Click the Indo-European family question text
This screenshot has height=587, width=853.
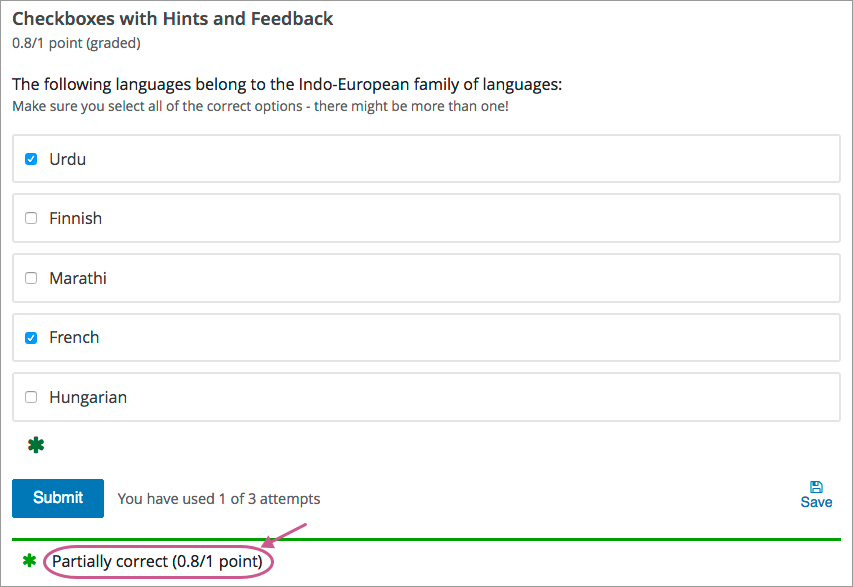(287, 85)
